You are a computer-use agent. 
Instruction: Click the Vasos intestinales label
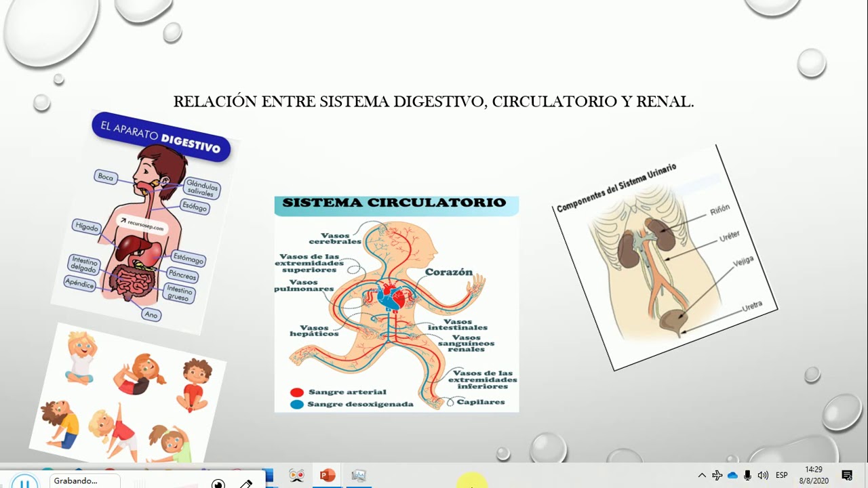pyautogui.click(x=458, y=325)
